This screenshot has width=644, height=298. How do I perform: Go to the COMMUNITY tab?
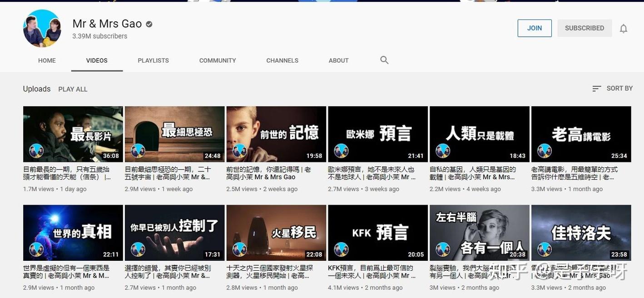coord(218,60)
